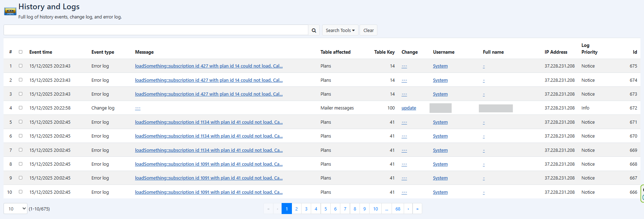Click the search magnifier icon button

[314, 30]
